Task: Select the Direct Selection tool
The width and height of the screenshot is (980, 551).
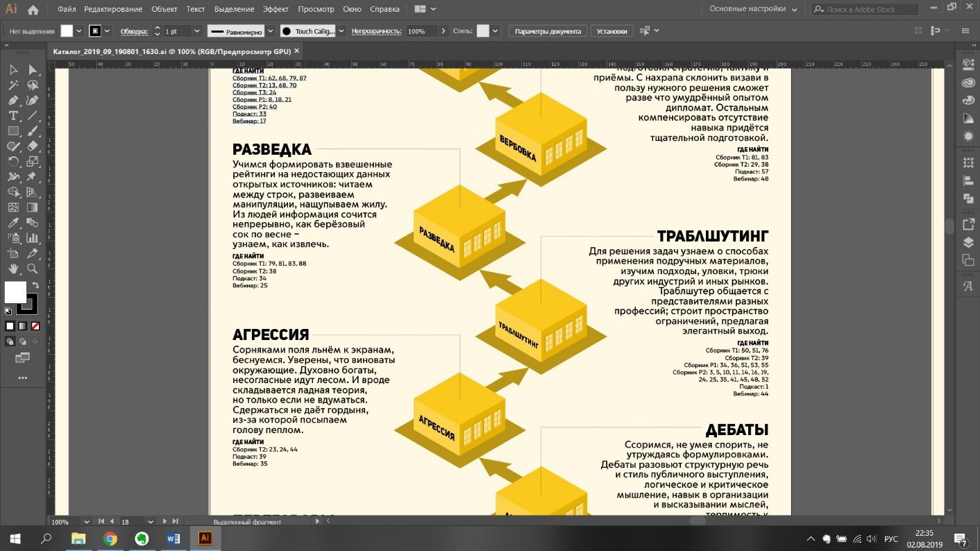Action: 32,69
